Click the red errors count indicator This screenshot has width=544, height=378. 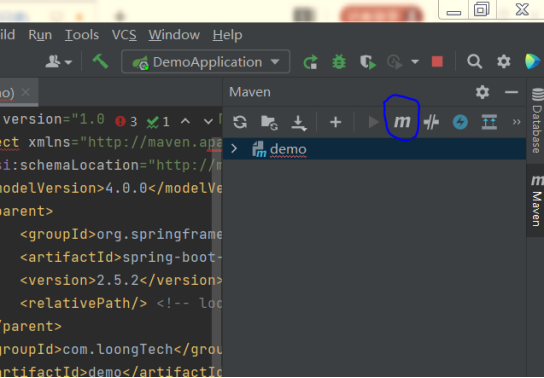click(x=126, y=121)
